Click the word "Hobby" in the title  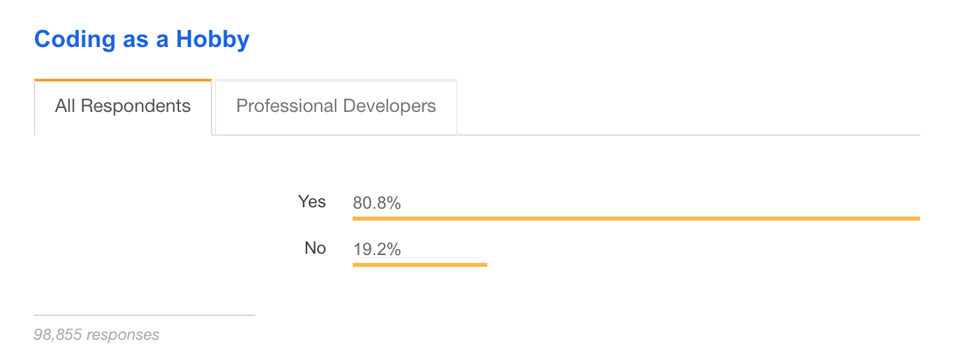click(x=212, y=40)
